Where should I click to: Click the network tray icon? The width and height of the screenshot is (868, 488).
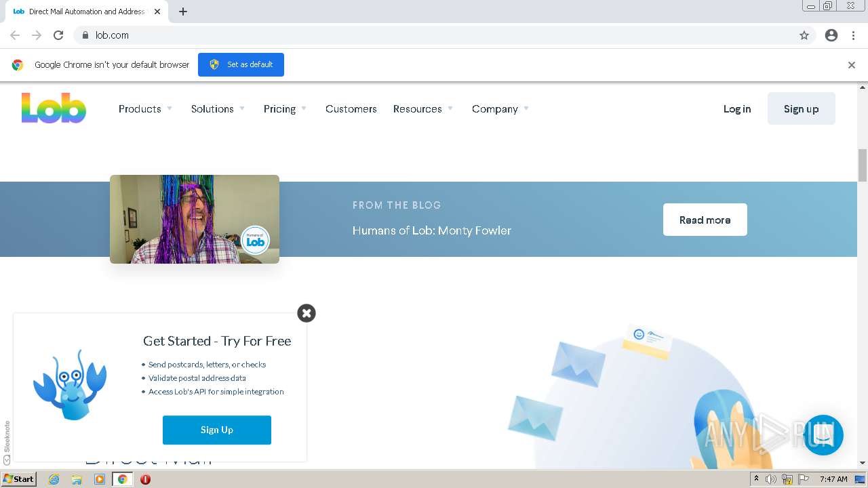click(x=787, y=479)
